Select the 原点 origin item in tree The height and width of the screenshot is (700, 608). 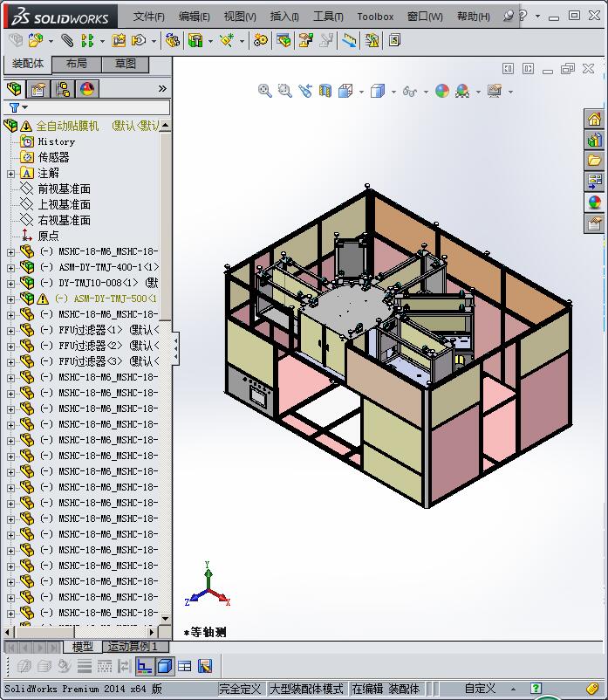[x=48, y=236]
